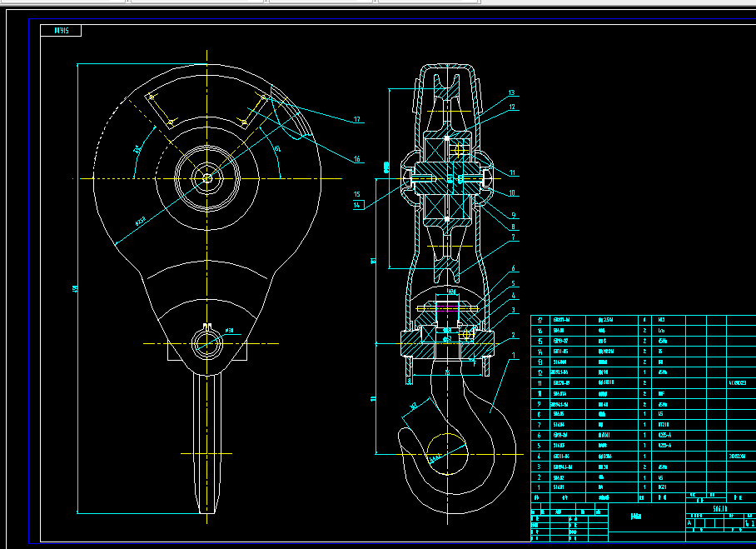Click the parts list index cell 11

click(540, 383)
